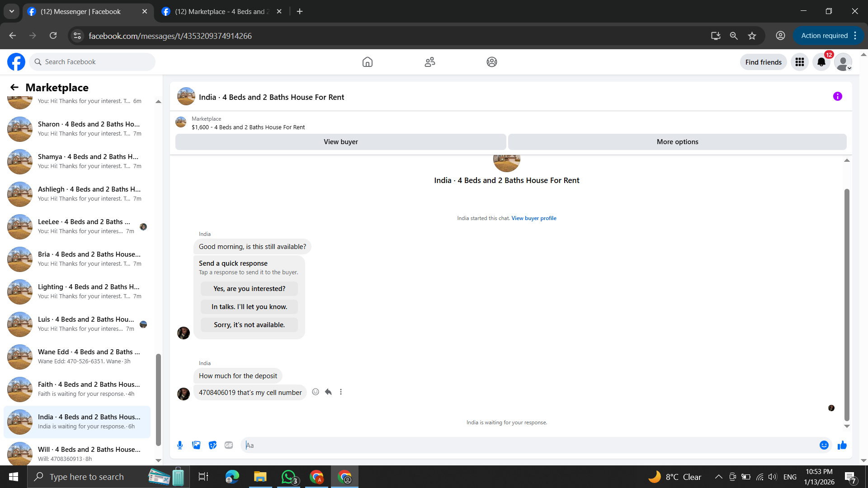Open conversation information purple icon
868x488 pixels.
pyautogui.click(x=837, y=96)
